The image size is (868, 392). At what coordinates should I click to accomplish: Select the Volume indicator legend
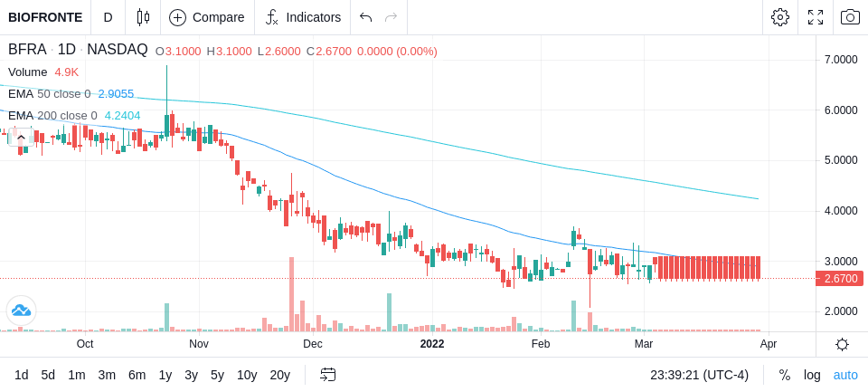(x=28, y=72)
